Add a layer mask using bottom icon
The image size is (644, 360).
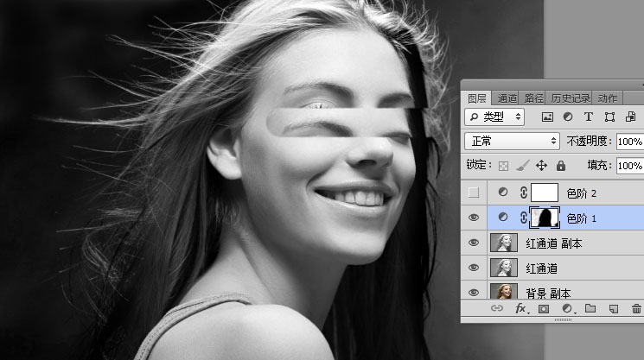(545, 308)
